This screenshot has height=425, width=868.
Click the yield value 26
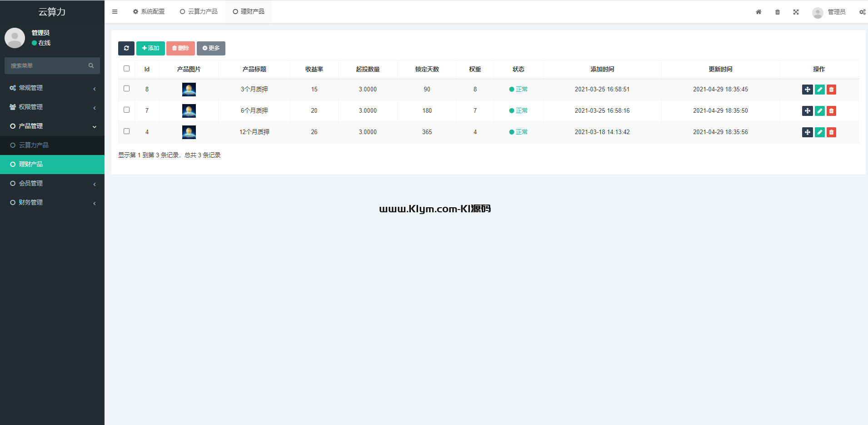314,132
